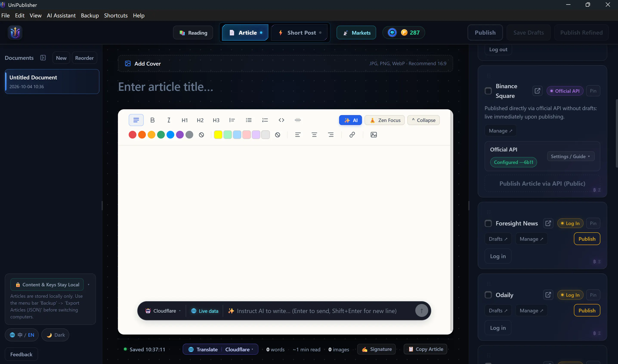This screenshot has width=618, height=364.
Task: Open Binance Square in external window
Action: [537, 91]
